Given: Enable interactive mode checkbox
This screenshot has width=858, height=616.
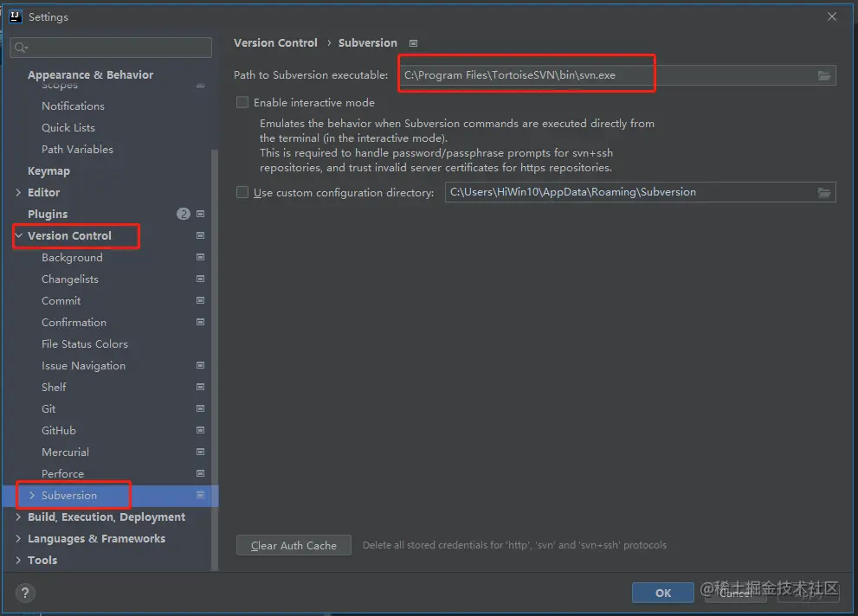Looking at the screenshot, I should pyautogui.click(x=242, y=102).
